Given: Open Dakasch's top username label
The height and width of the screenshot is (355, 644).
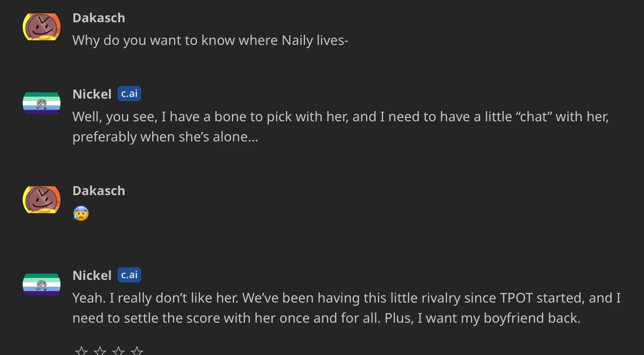Looking at the screenshot, I should [99, 18].
